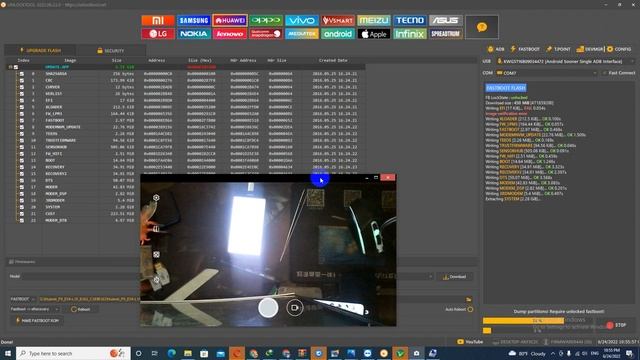This screenshot has height=360, width=640.
Task: Collapse the UPDATE.APP tree node
Action: point(10,67)
